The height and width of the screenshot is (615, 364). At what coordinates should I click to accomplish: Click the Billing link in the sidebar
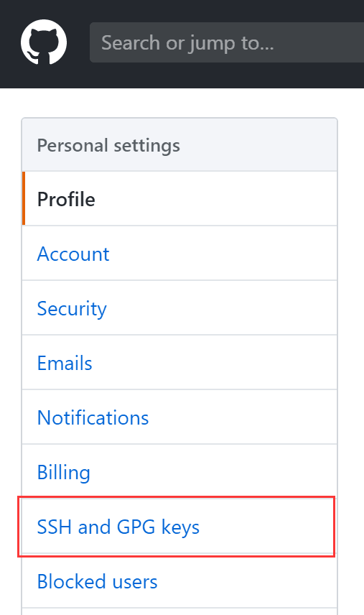click(x=179, y=471)
